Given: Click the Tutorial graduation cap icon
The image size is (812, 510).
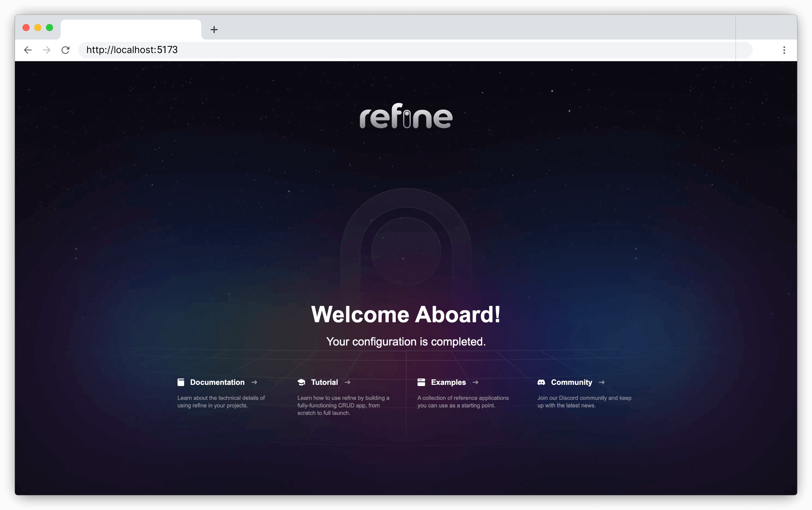Looking at the screenshot, I should click(301, 382).
